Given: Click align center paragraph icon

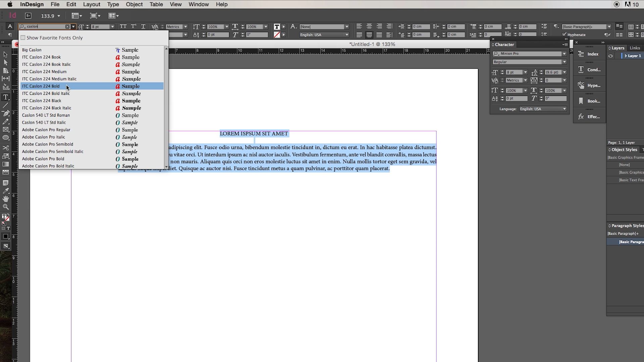Looking at the screenshot, I should pos(369,26).
